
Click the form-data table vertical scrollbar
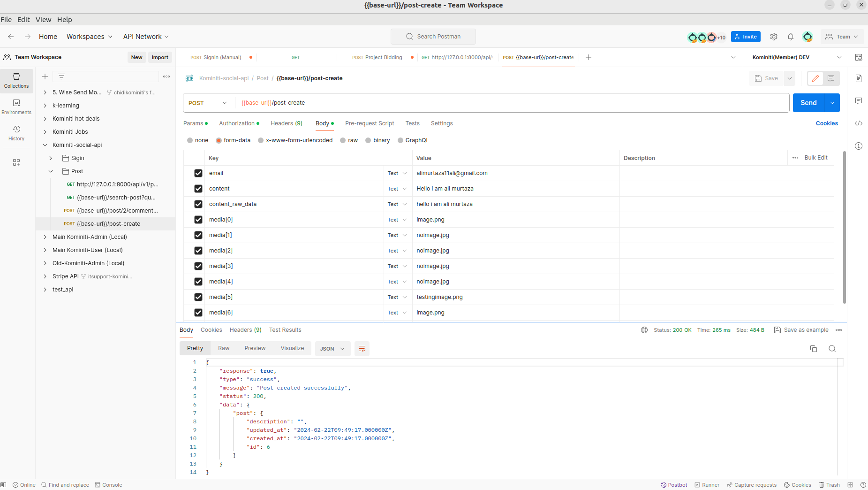[845, 228]
